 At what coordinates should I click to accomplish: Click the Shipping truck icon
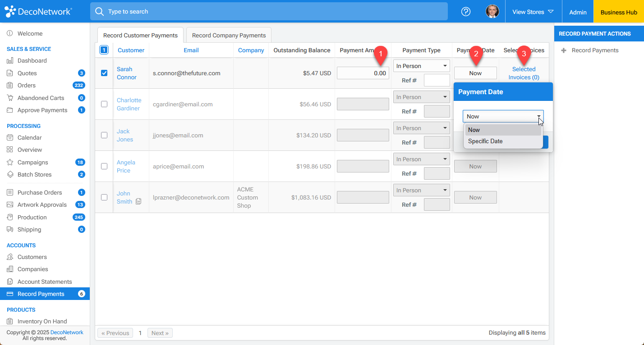coord(10,229)
